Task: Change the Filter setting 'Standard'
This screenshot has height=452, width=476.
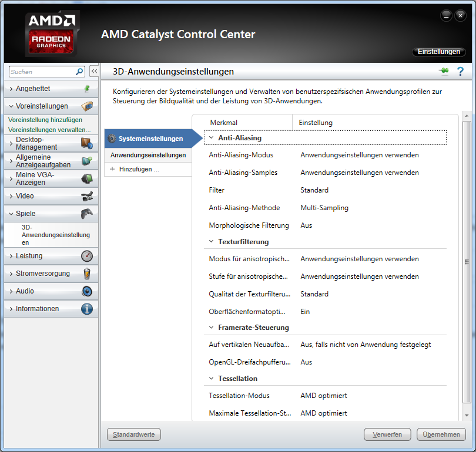Action: pos(314,190)
